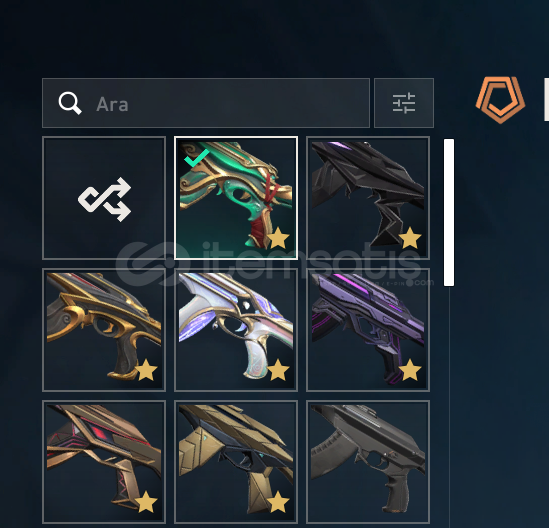Choose the white iridescent skin thumbnail
This screenshot has height=528, width=549.
(x=236, y=330)
